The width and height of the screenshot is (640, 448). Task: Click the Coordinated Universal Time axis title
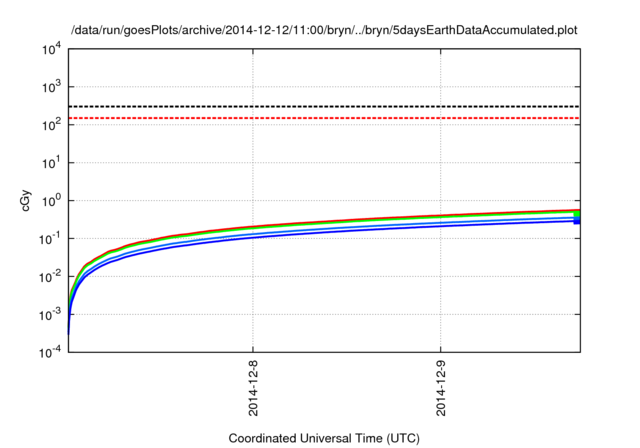tap(324, 438)
